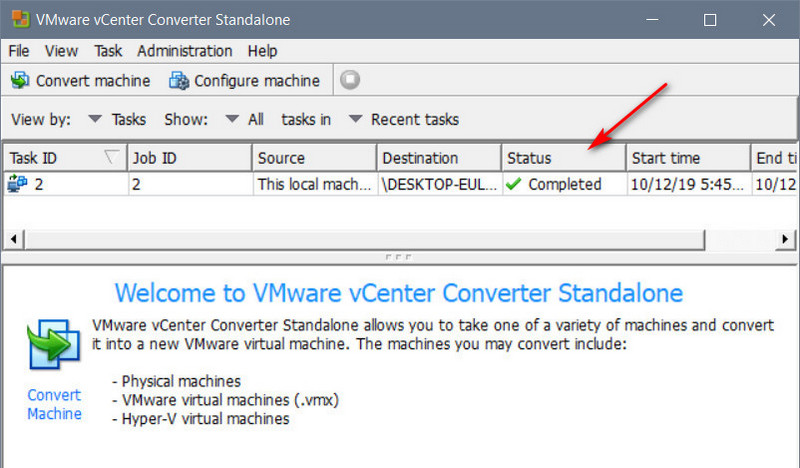Open the Administration menu
Viewport: 800px width, 468px height.
pyautogui.click(x=184, y=51)
